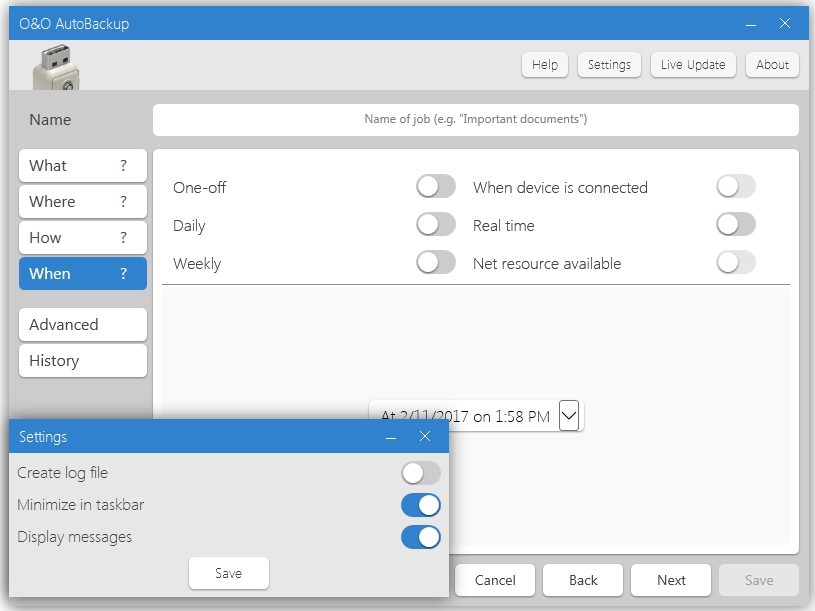Screen dimensions: 815x611
Task: Click the job Name input field
Action: pyautogui.click(x=475, y=120)
